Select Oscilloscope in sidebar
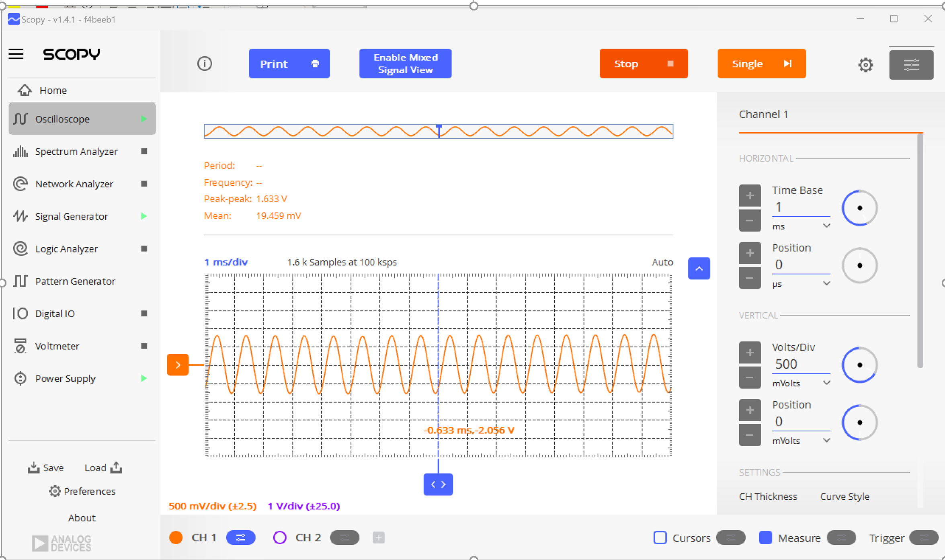 [82, 119]
